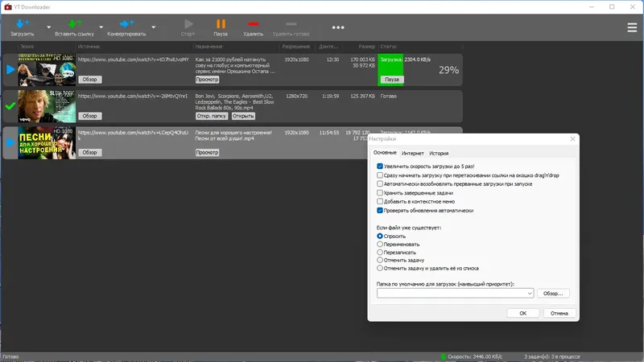Open the hamburger main menu icon

pyautogui.click(x=632, y=27)
